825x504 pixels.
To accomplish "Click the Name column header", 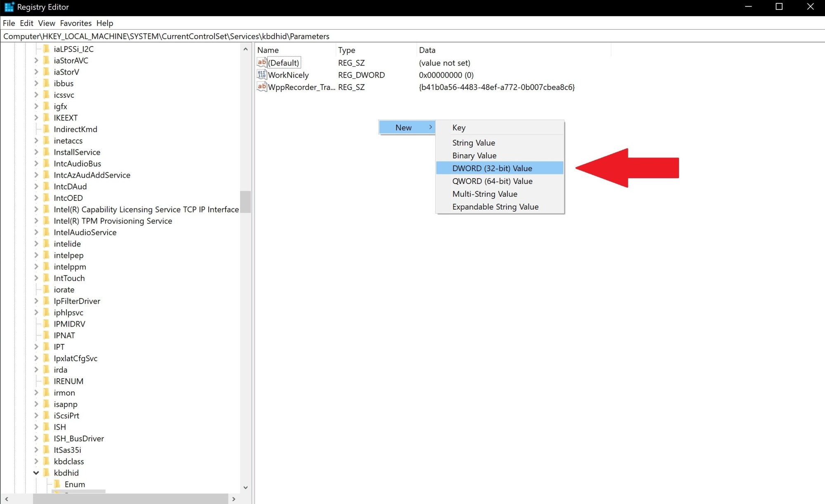I will tap(295, 50).
